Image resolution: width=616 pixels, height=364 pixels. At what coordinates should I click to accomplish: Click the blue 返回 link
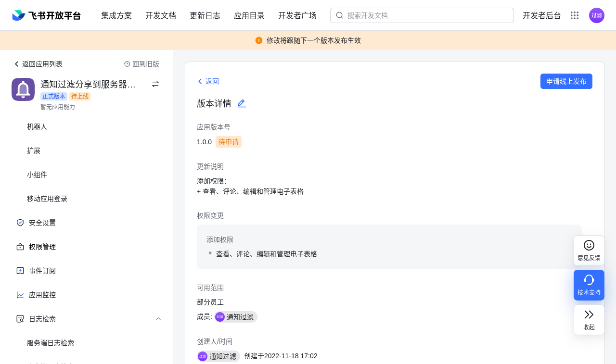tap(208, 81)
